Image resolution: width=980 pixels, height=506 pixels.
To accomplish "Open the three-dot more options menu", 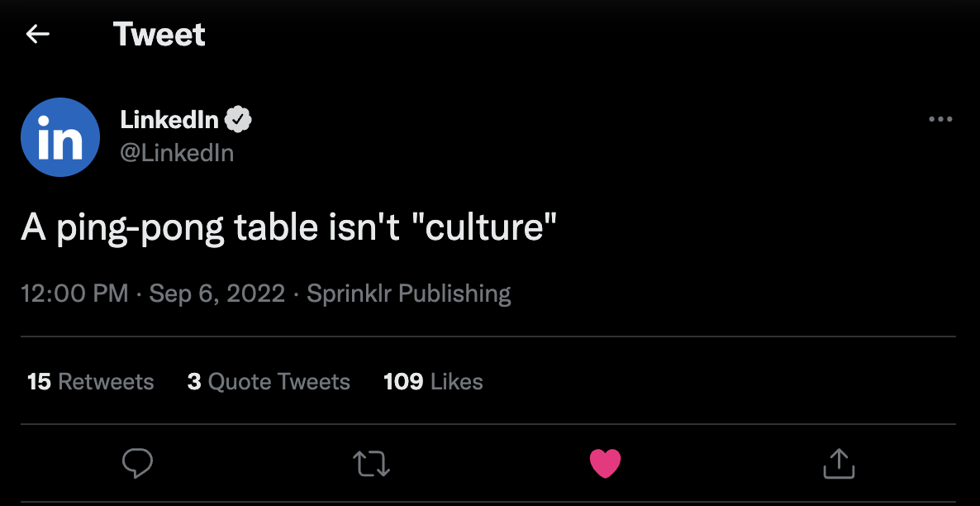I will pos(940,120).
